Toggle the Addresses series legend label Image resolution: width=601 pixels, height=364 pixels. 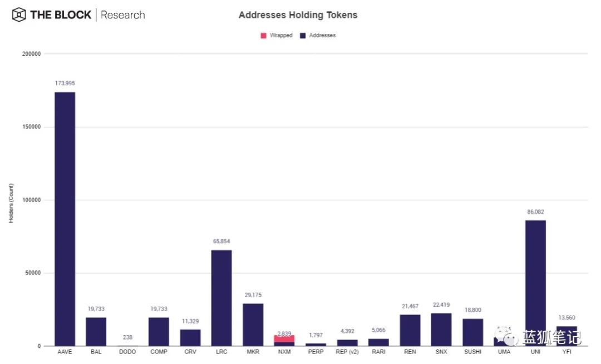point(322,36)
